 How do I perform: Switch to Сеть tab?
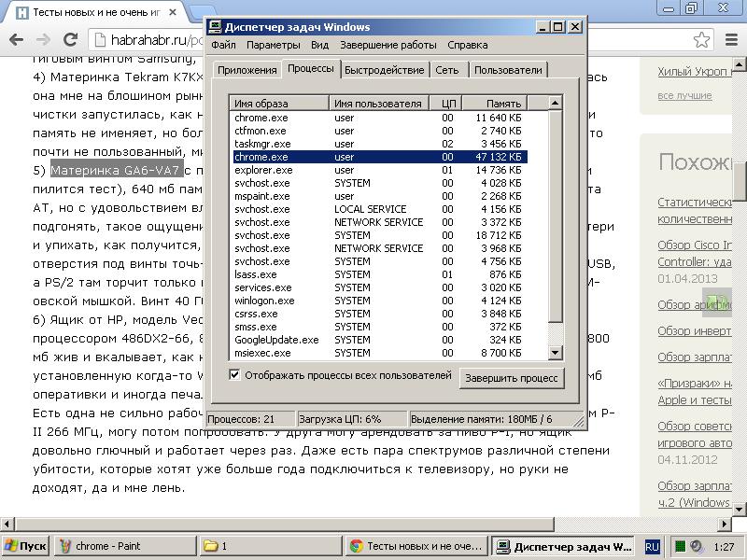[x=447, y=70]
